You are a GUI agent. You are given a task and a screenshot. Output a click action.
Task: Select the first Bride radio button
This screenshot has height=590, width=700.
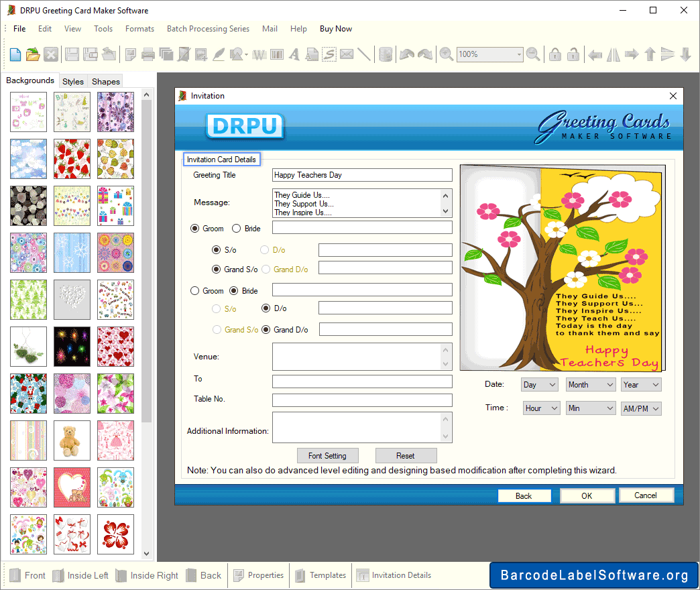tap(236, 229)
